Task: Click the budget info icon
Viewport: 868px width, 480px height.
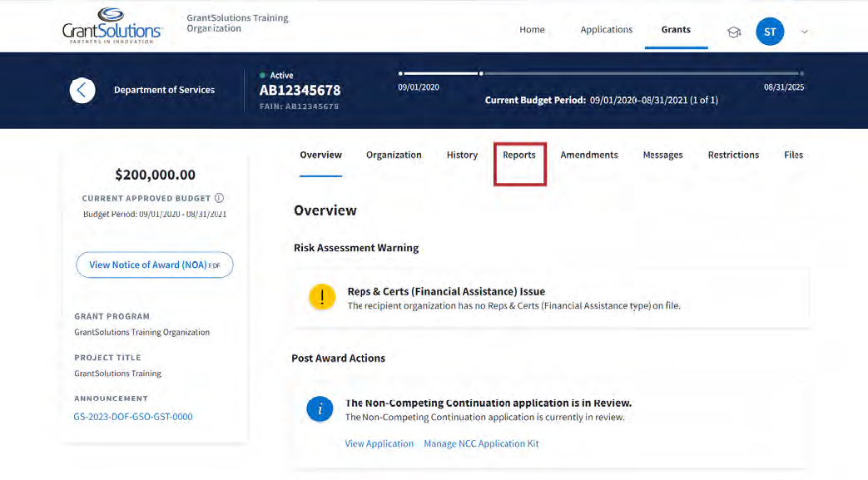Action: [219, 198]
